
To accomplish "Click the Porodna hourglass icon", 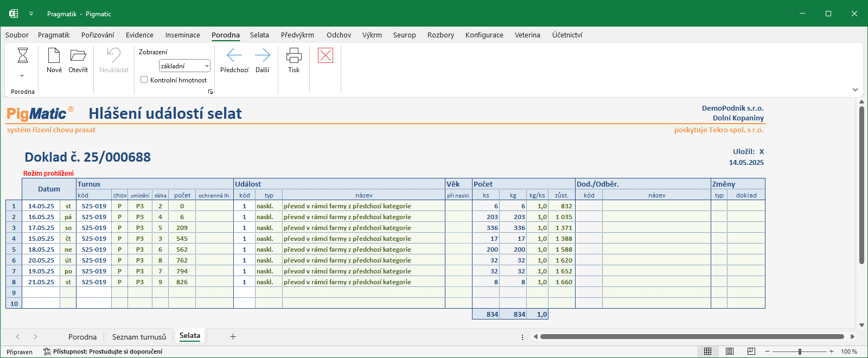I will click(23, 55).
